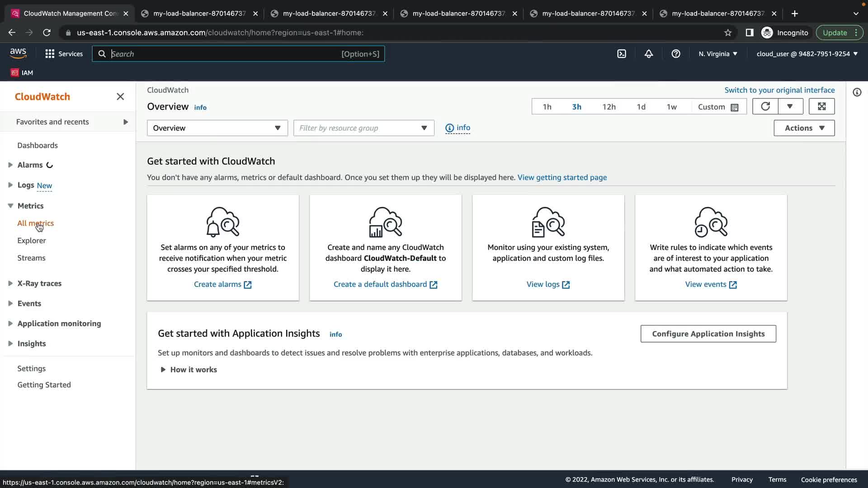Select the 1h time range
Viewport: 868px width, 488px height.
[x=547, y=107]
